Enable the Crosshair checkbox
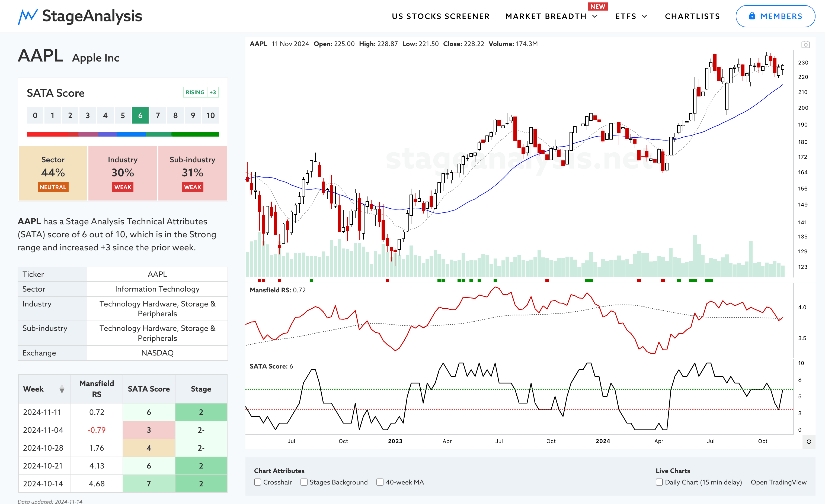This screenshot has height=504, width=825. coord(257,482)
